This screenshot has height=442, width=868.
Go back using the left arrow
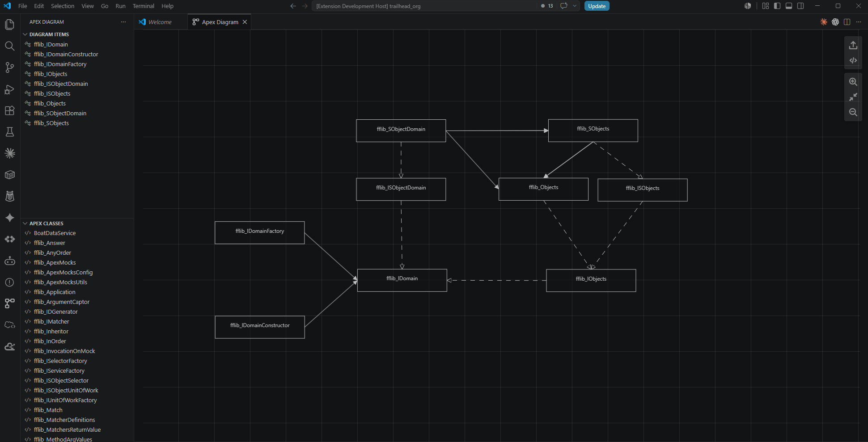pyautogui.click(x=293, y=6)
